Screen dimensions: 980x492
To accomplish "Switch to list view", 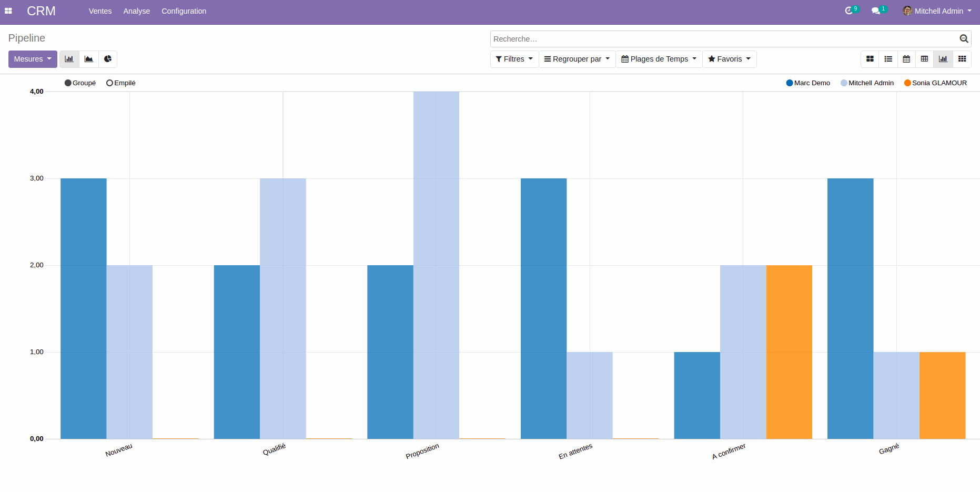I will point(888,59).
